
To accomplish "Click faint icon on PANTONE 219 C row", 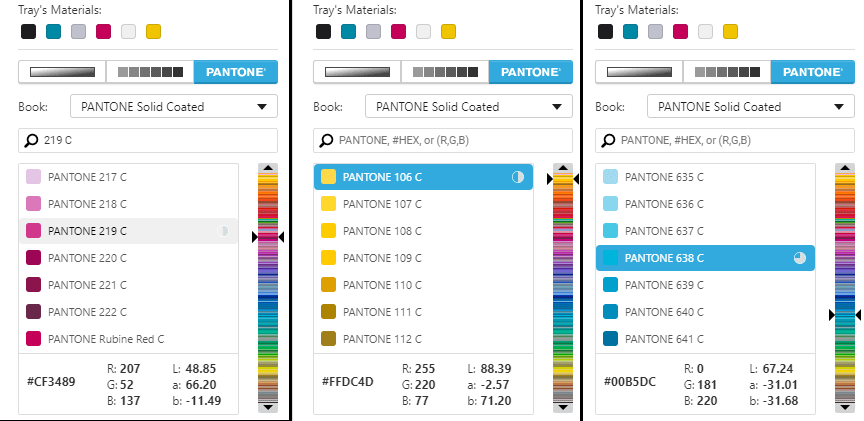I will pos(224,231).
